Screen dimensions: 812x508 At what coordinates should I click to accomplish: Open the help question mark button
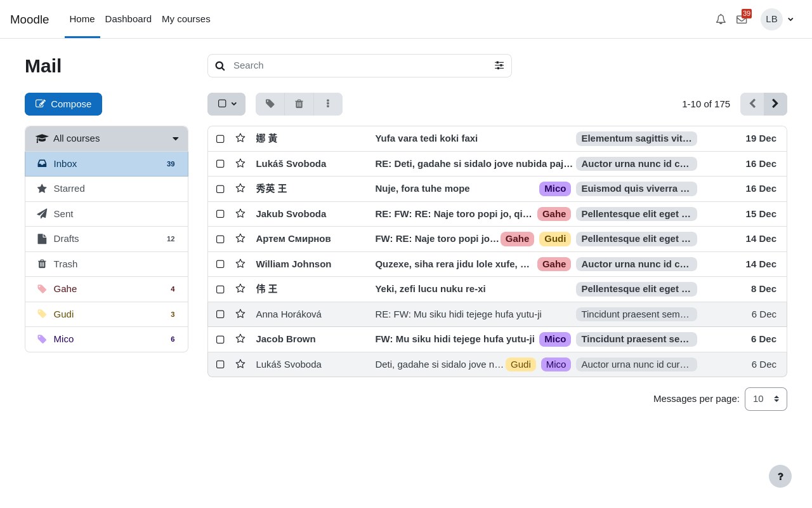pyautogui.click(x=780, y=476)
